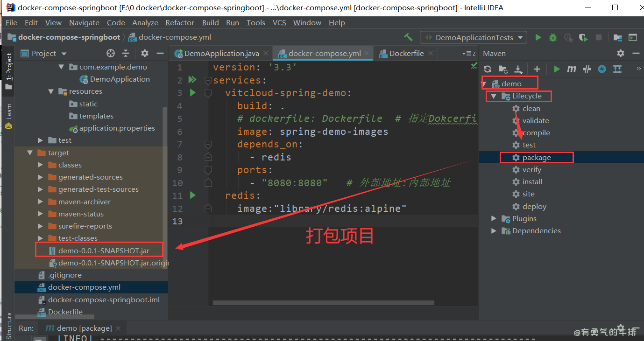Collapse the com.example.demo package

point(61,67)
